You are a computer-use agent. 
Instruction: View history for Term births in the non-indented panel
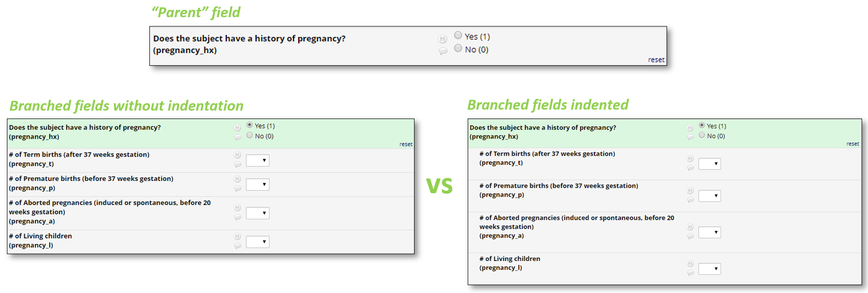tap(238, 155)
